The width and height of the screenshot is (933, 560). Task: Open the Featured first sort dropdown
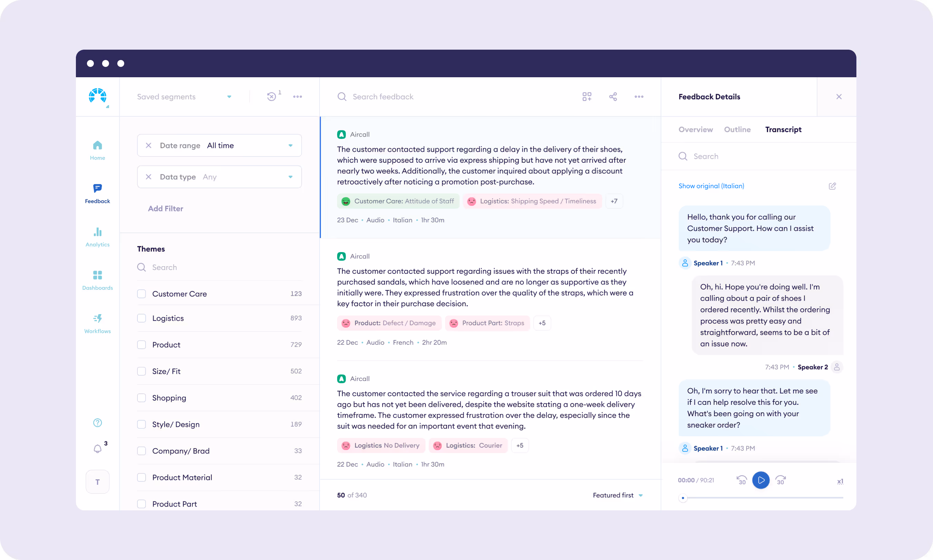(x=618, y=495)
